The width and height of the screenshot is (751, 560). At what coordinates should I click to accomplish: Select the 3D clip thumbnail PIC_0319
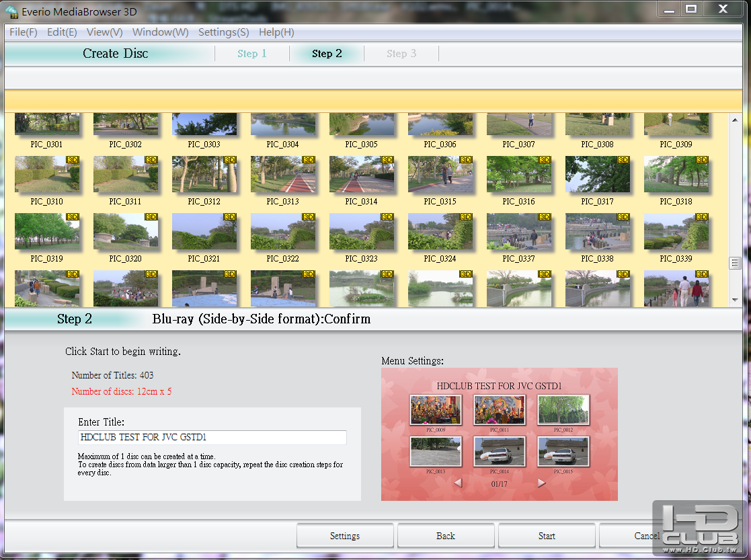pos(47,231)
